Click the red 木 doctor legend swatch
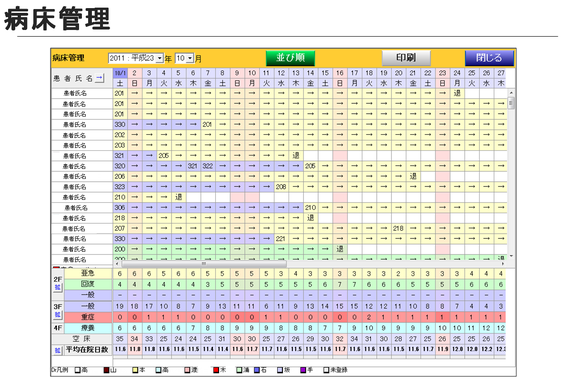This screenshot has width=562, height=383. click(216, 370)
